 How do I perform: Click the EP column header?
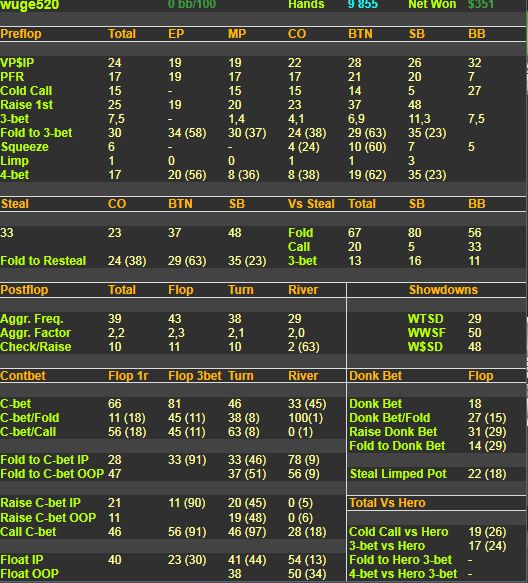tap(176, 34)
